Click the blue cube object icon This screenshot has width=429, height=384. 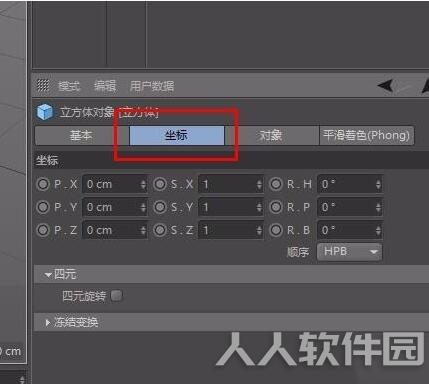click(45, 112)
